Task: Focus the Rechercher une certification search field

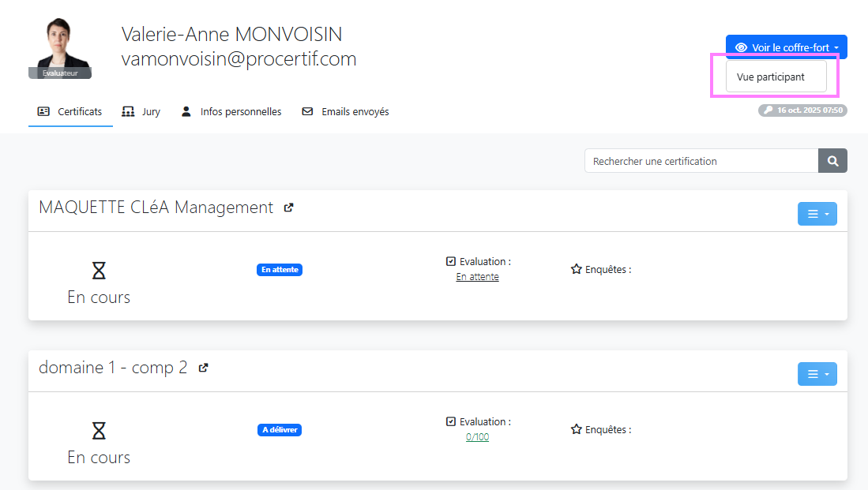Action: [x=701, y=161]
